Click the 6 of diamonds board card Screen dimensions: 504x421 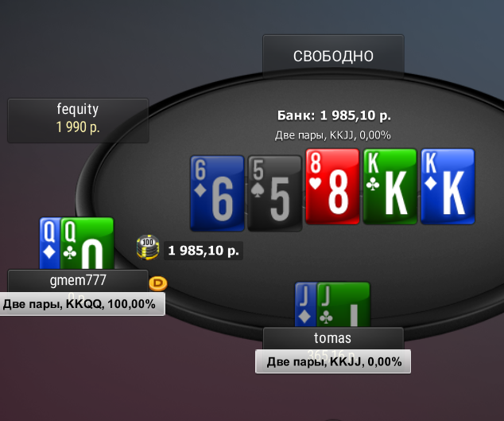point(217,193)
